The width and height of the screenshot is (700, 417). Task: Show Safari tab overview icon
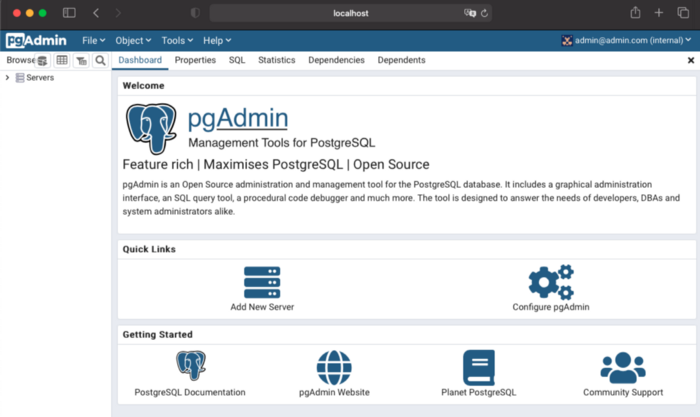click(x=683, y=13)
